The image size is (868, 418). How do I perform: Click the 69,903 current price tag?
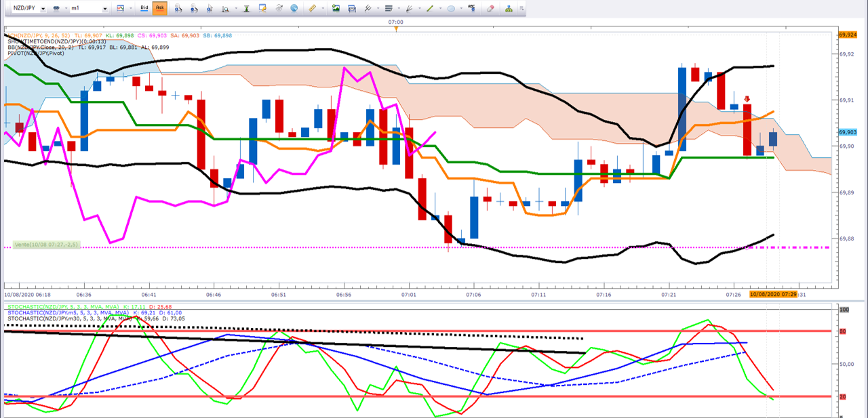(x=848, y=132)
